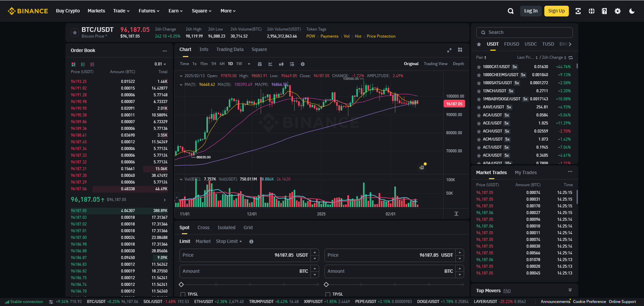The height and width of the screenshot is (306, 644).
Task: Open Top Movers FAQ link
Action: (507, 291)
